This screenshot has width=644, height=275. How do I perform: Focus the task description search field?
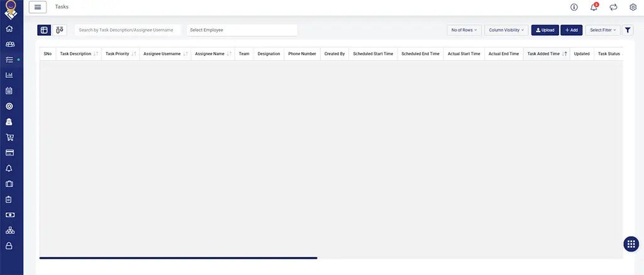coord(127,30)
